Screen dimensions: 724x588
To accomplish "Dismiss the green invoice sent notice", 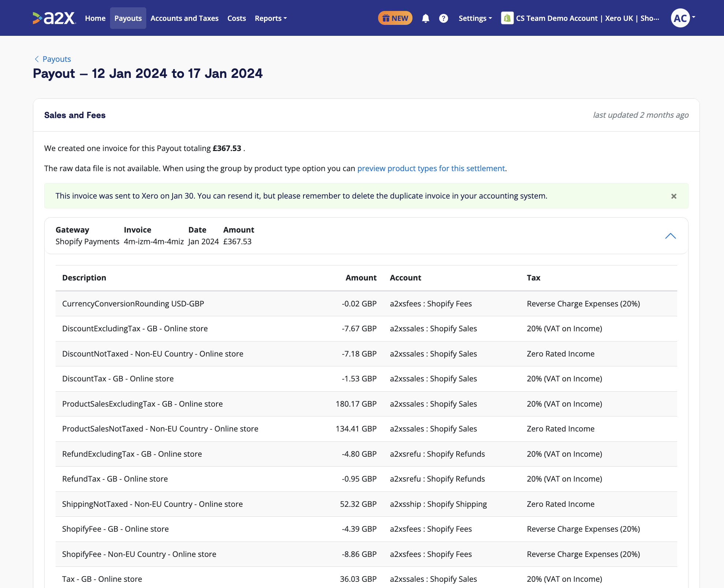I will (x=674, y=196).
